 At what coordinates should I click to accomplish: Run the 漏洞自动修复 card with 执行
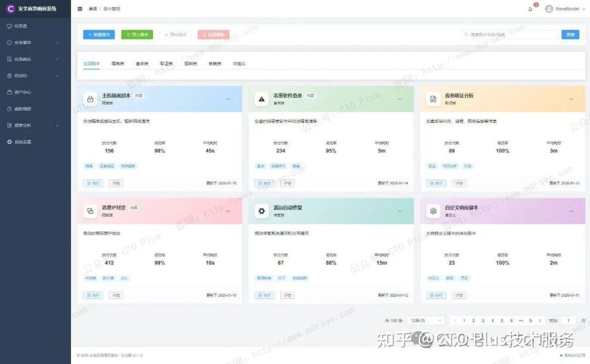point(265,295)
